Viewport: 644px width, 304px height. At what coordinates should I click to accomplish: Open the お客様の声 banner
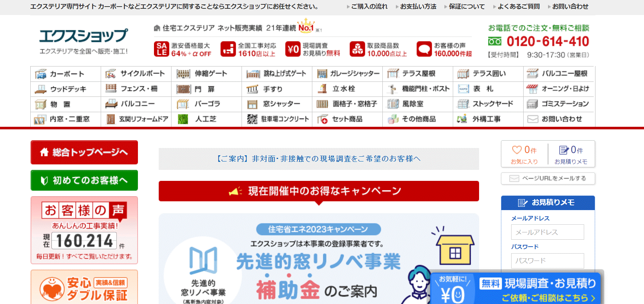(84, 230)
